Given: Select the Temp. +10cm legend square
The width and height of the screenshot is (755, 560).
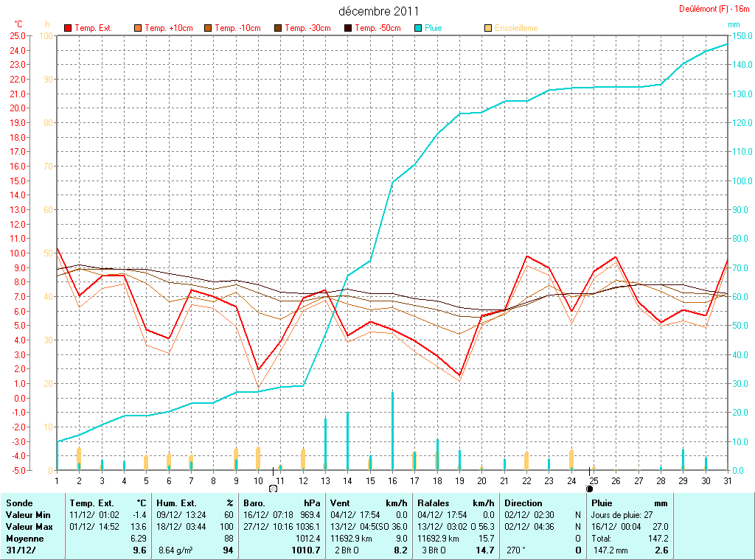Looking at the screenshot, I should point(138,28).
